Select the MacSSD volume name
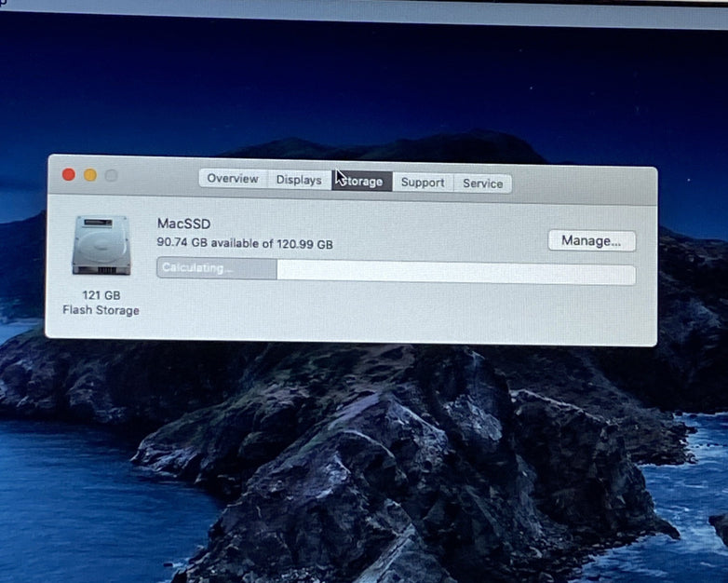The width and height of the screenshot is (728, 583). [183, 224]
